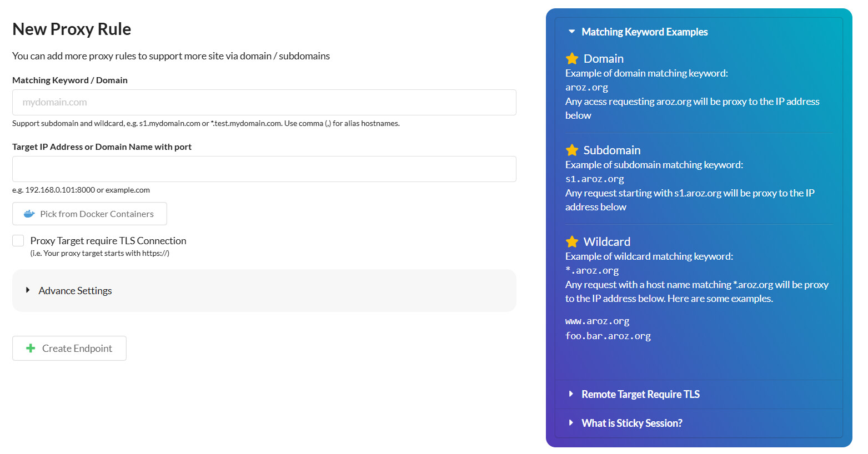Expand What is Sticky Session section
This screenshot has height=454, width=868.
pos(631,423)
